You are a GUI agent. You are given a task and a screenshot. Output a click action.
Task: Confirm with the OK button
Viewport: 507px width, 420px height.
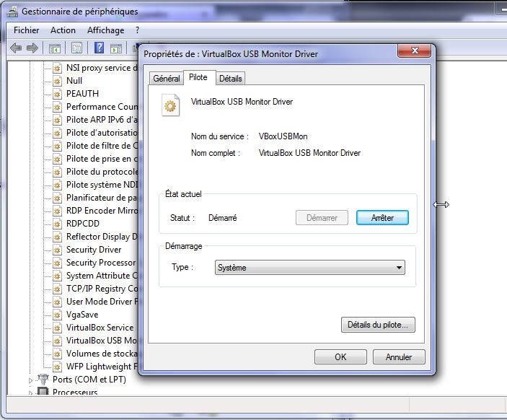pyautogui.click(x=340, y=357)
